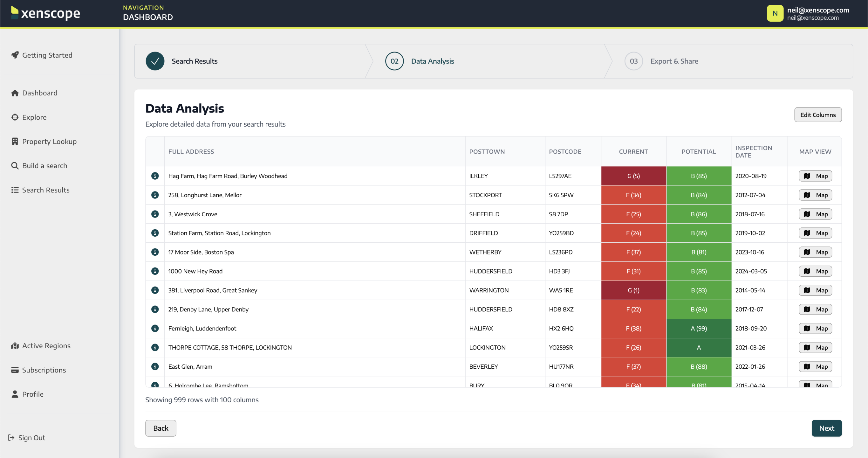Select the Build a search magnifier icon

(x=15, y=166)
